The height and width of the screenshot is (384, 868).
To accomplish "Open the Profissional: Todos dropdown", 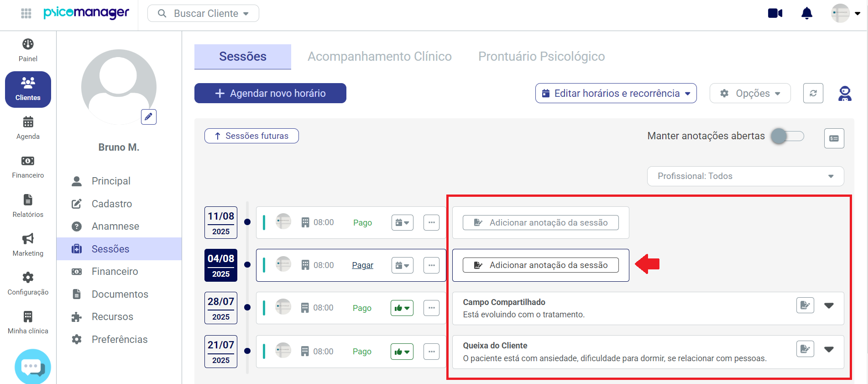I will pyautogui.click(x=746, y=176).
